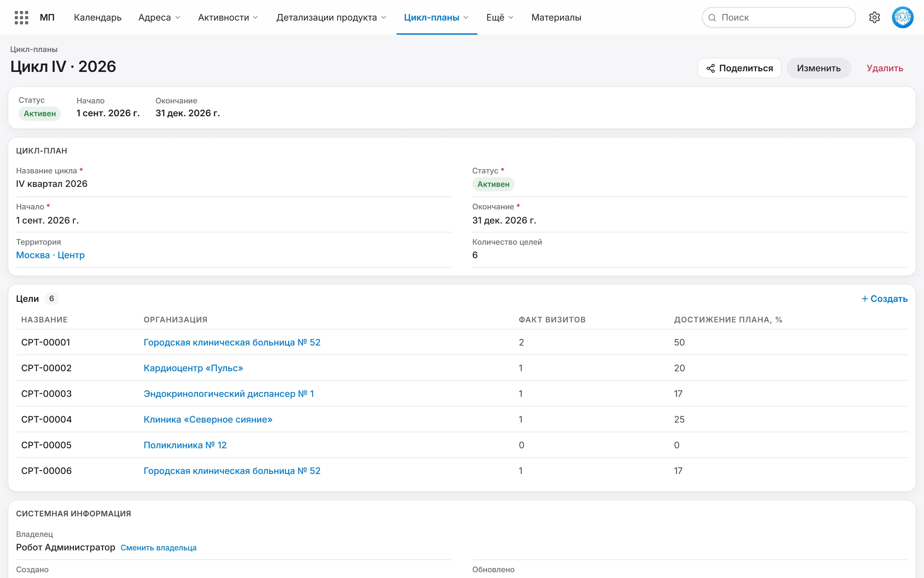924x578 pixels.
Task: Expand Детализации продукта chevron
Action: 384,18
